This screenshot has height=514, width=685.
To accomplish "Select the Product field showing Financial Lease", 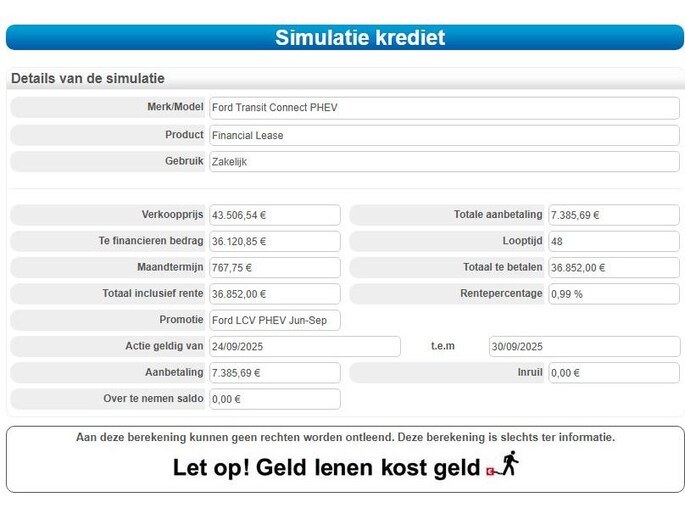I will 443,135.
